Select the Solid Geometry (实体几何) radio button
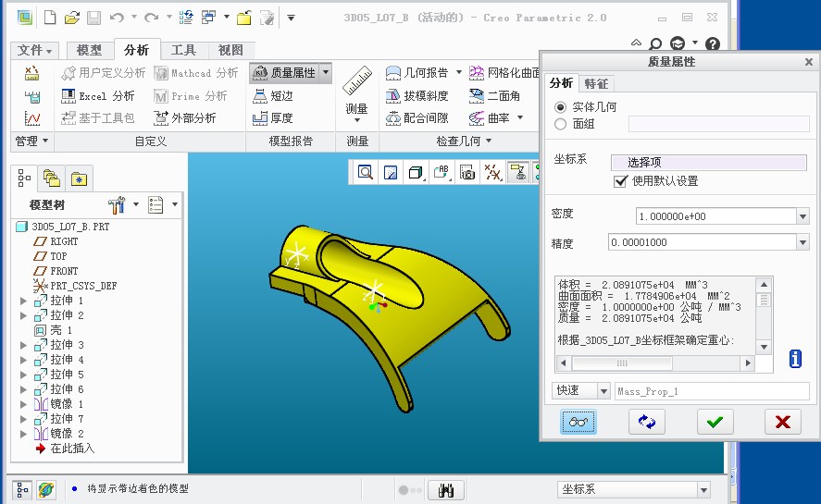The height and width of the screenshot is (504, 821). coord(560,107)
